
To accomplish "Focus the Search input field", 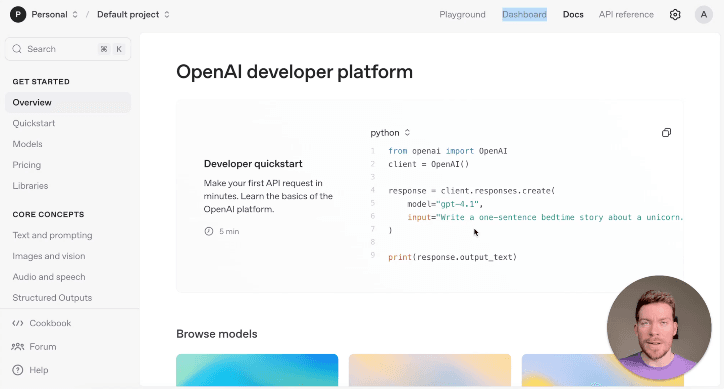I will coord(68,49).
